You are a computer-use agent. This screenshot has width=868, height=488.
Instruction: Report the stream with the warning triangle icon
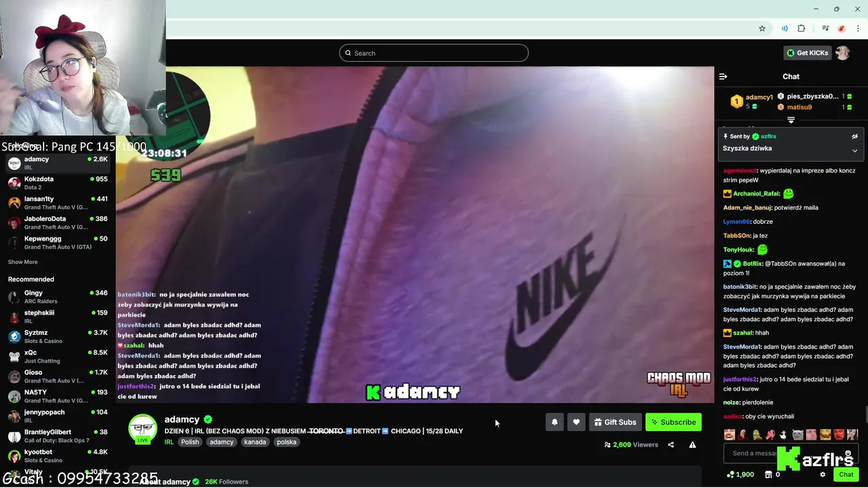[692, 445]
